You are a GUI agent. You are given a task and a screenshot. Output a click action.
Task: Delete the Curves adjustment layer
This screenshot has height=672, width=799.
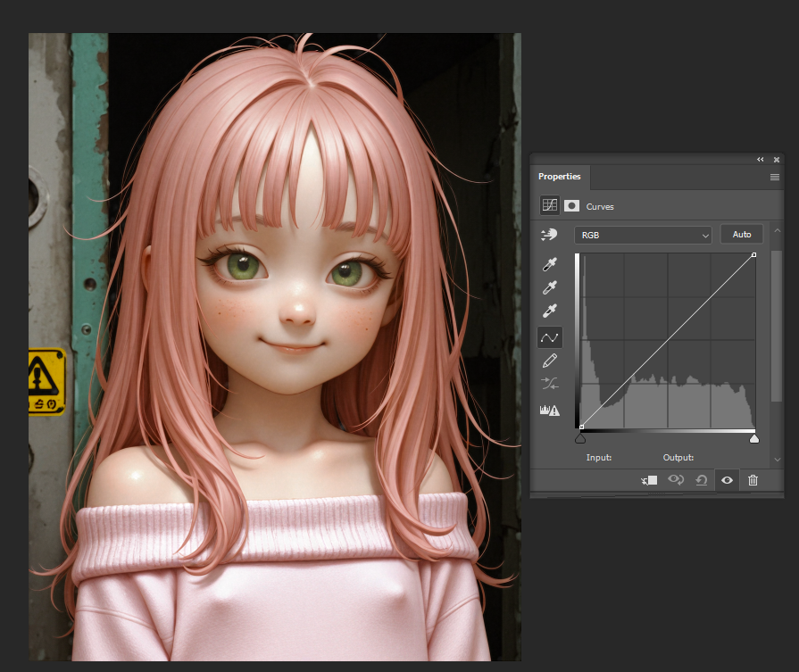753,480
